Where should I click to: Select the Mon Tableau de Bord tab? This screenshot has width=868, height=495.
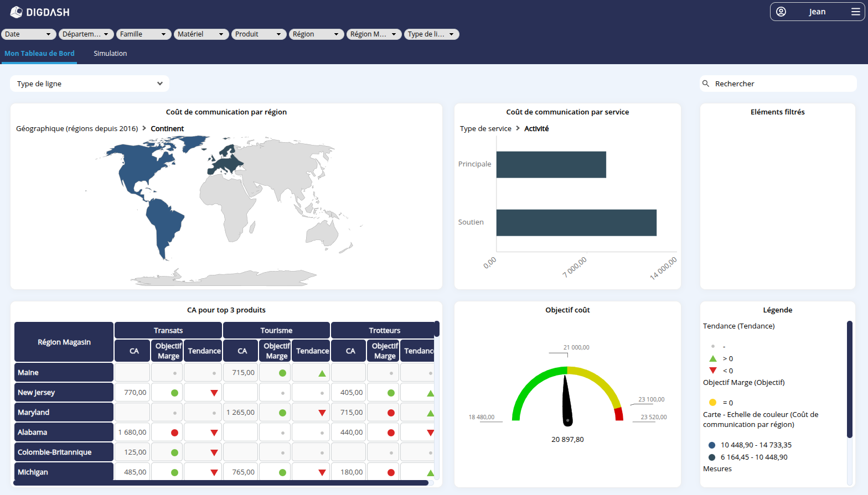39,54
